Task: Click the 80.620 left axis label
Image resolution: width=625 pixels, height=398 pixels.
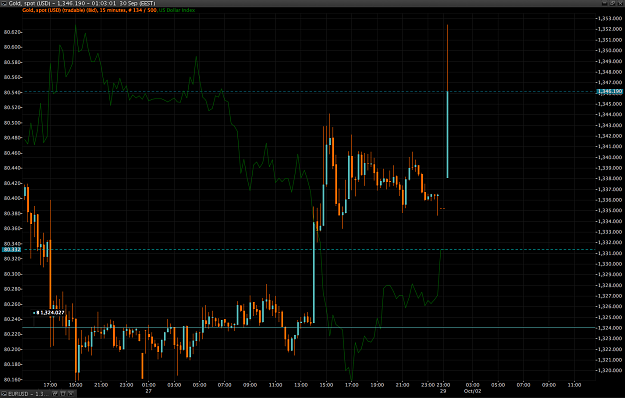Action: 12,32
